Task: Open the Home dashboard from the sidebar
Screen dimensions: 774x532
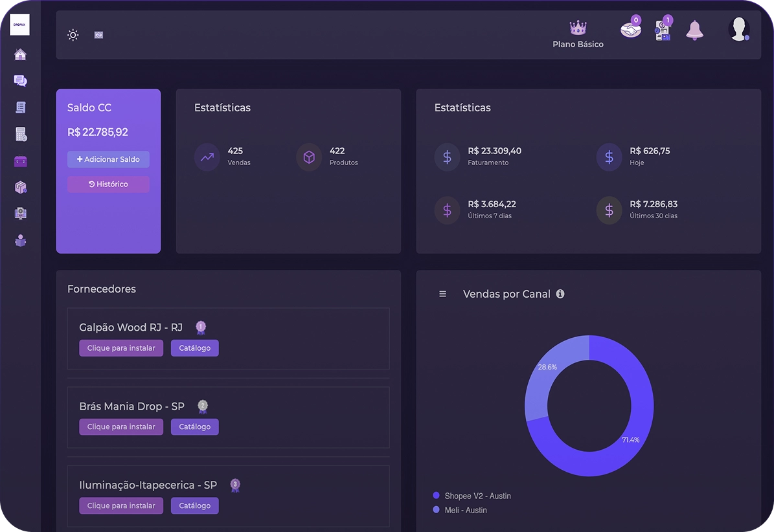Action: (x=20, y=54)
